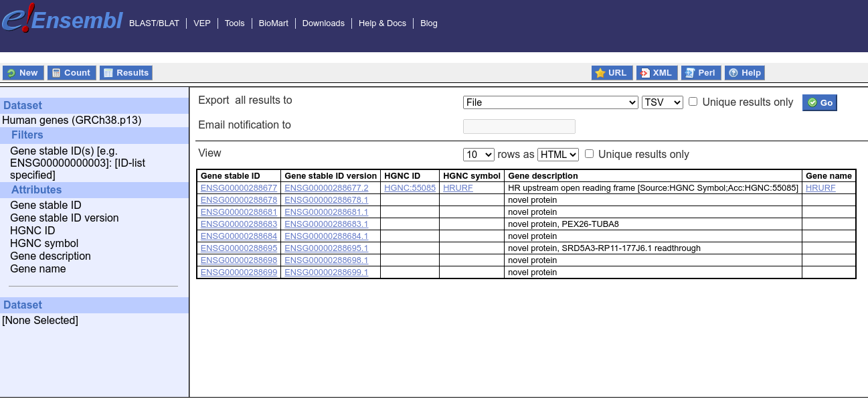Open gene link ENSG00000288698
Screen dimensions: 868x403
click(x=239, y=260)
